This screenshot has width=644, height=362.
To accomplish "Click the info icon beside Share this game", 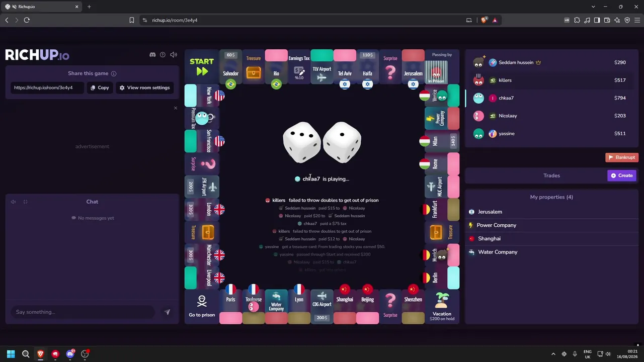I will 114,73.
